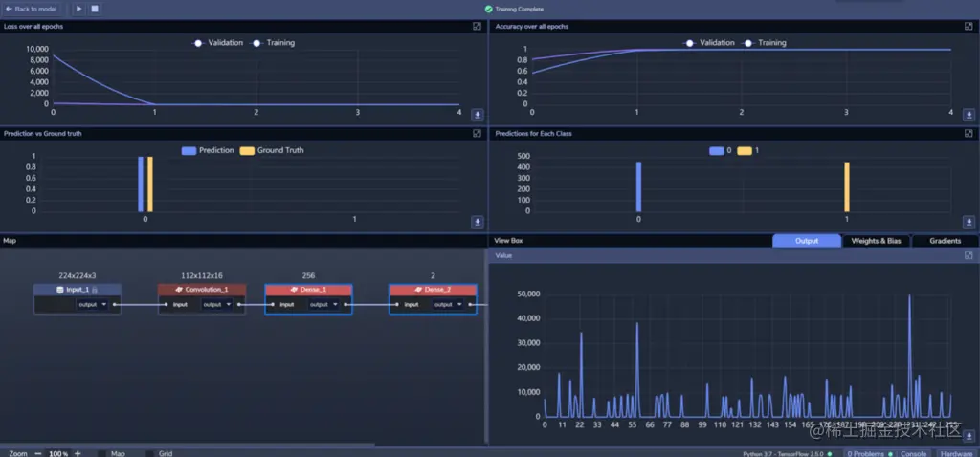Toggle Training series in Accuracy chart legend
This screenshot has height=457, width=980.
tap(764, 43)
